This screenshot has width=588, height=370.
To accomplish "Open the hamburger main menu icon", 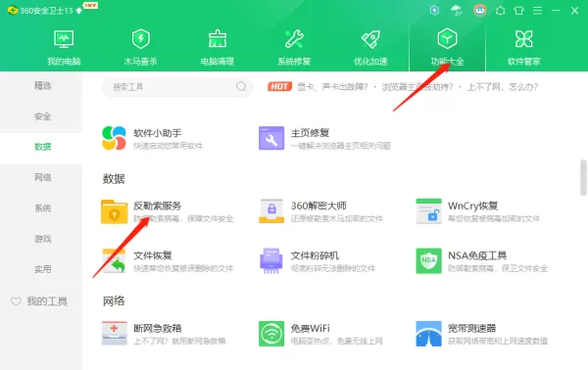I will coord(537,11).
